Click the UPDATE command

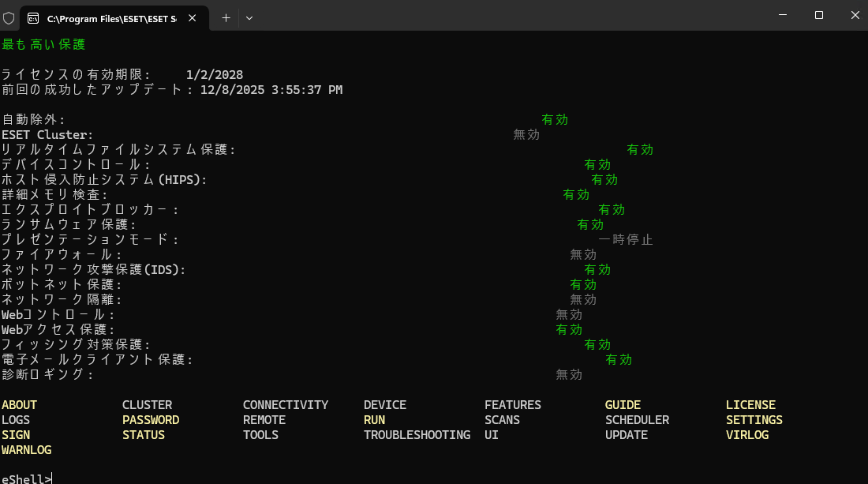(626, 435)
